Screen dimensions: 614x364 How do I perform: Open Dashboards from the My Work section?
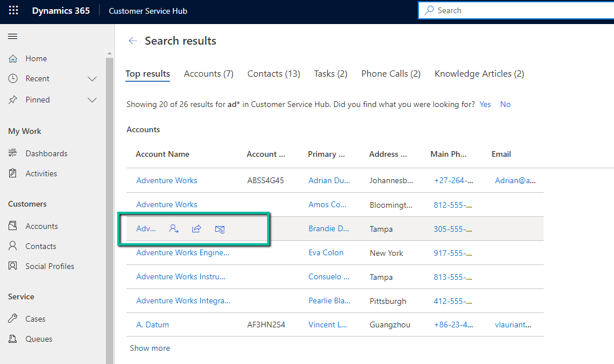pos(46,153)
